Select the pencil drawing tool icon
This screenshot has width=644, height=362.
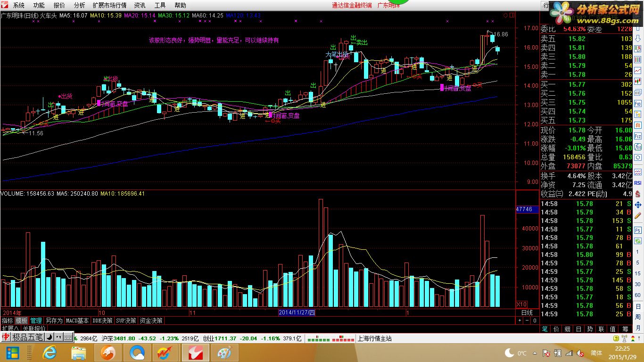click(x=638, y=215)
